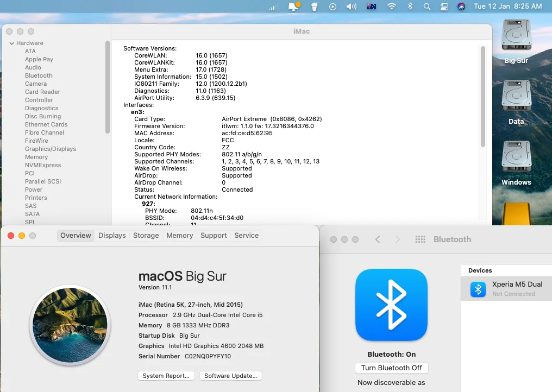Select Disc Burning in the sidebar

point(43,116)
